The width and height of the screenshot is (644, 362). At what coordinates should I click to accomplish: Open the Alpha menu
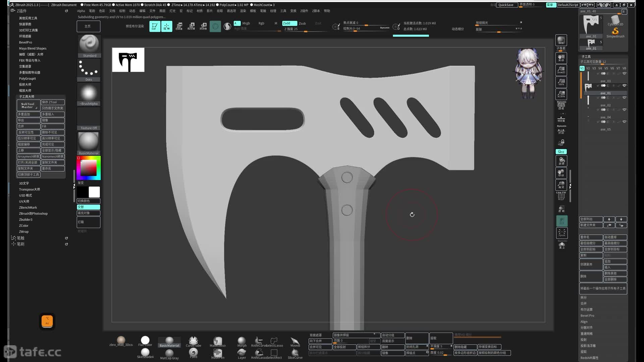click(81, 11)
